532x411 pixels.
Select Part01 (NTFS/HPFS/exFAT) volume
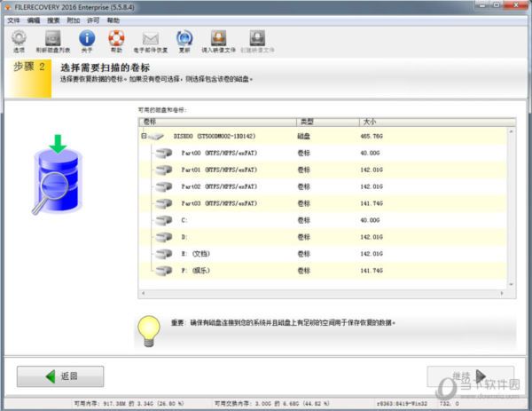pos(219,170)
